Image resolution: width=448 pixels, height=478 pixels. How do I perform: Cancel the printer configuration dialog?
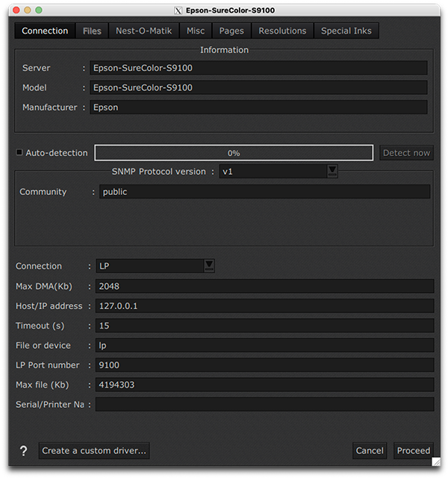tap(370, 450)
